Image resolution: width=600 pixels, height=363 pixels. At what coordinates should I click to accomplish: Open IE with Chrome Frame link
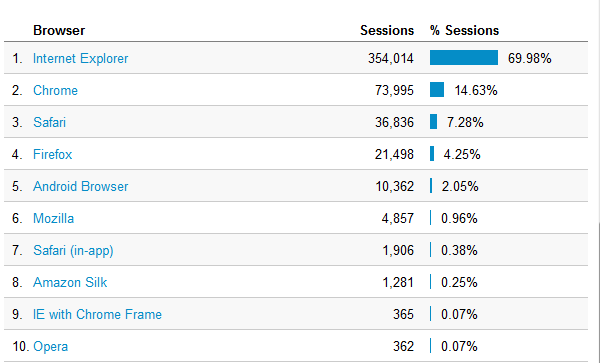click(x=97, y=314)
